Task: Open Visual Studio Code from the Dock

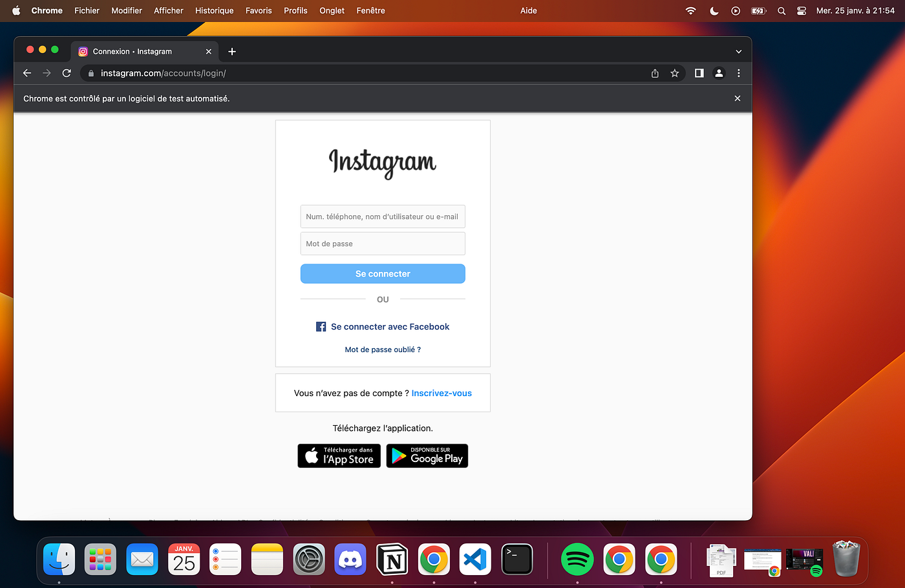Action: point(475,559)
